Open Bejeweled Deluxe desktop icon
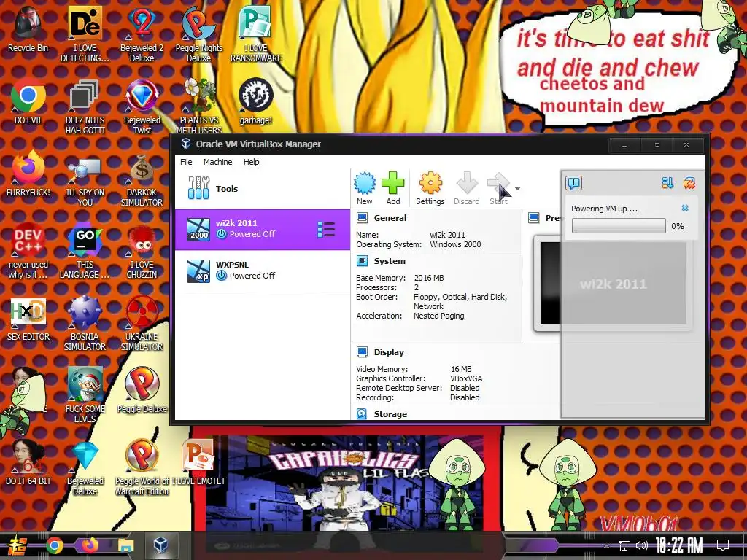The width and height of the screenshot is (747, 560). pyautogui.click(x=85, y=467)
